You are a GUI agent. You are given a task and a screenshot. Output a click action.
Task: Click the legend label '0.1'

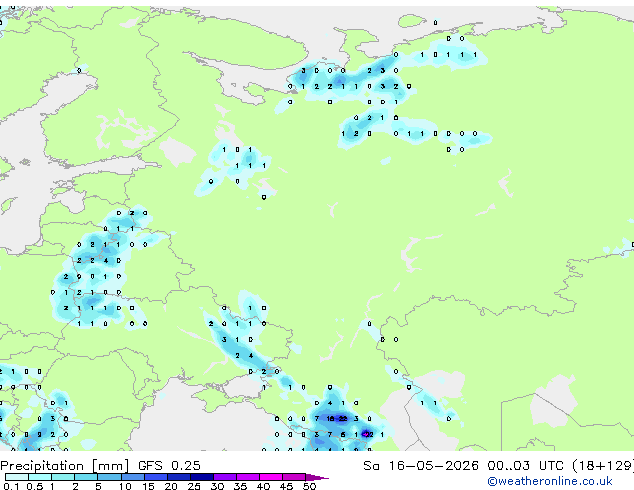tap(11, 486)
